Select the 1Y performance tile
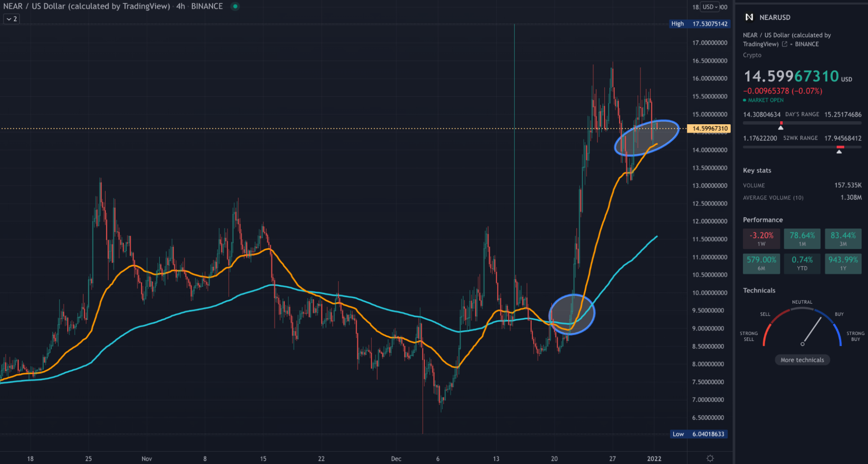868x464 pixels. pyautogui.click(x=843, y=263)
